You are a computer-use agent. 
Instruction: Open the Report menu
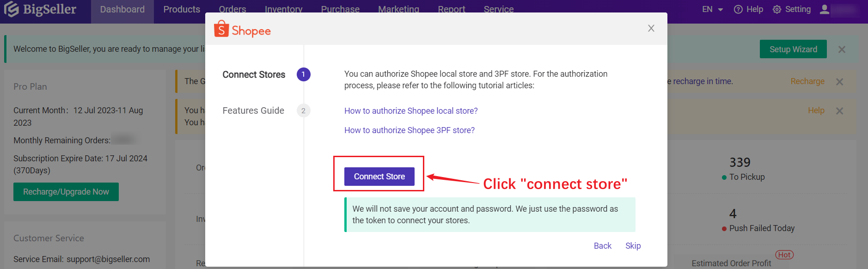click(x=452, y=9)
